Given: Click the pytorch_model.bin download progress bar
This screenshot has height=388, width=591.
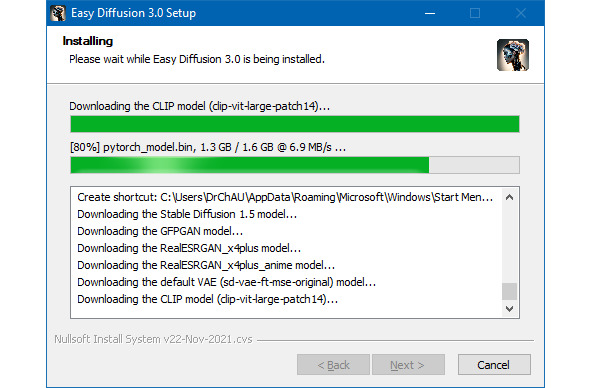Looking at the screenshot, I should tap(295, 165).
